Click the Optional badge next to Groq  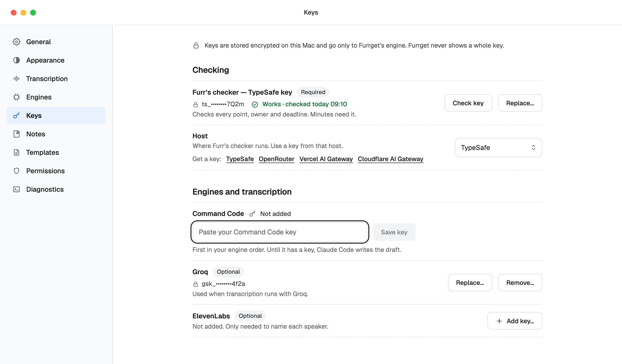coord(228,272)
